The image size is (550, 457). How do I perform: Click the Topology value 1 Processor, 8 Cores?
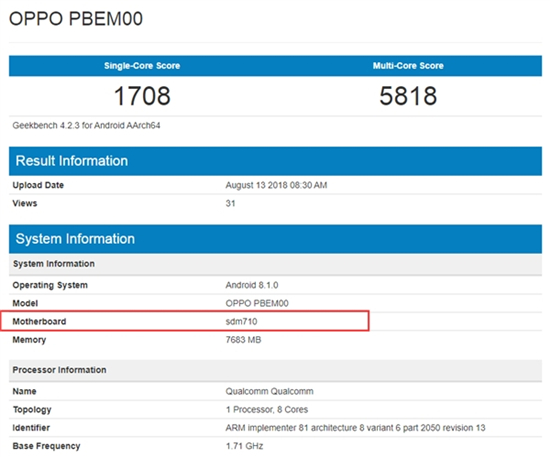[267, 409]
